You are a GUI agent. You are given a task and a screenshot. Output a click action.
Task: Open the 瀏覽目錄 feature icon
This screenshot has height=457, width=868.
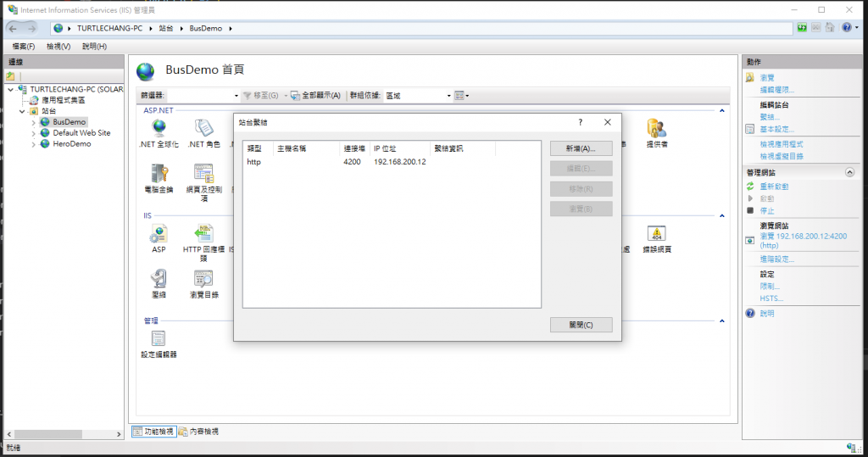[203, 284]
